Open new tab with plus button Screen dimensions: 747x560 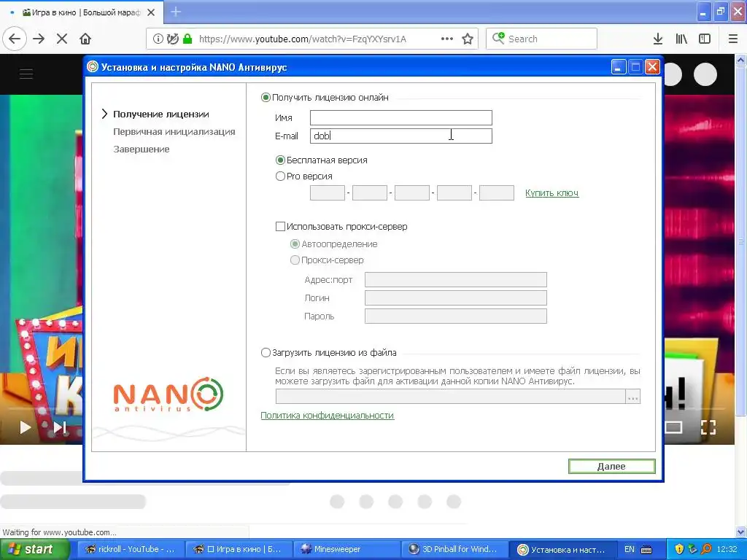coord(176,12)
